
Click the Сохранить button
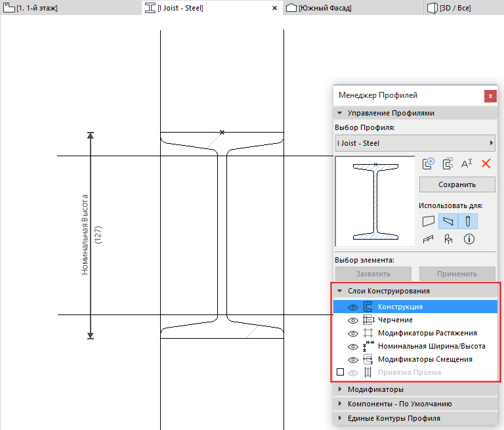(x=457, y=184)
